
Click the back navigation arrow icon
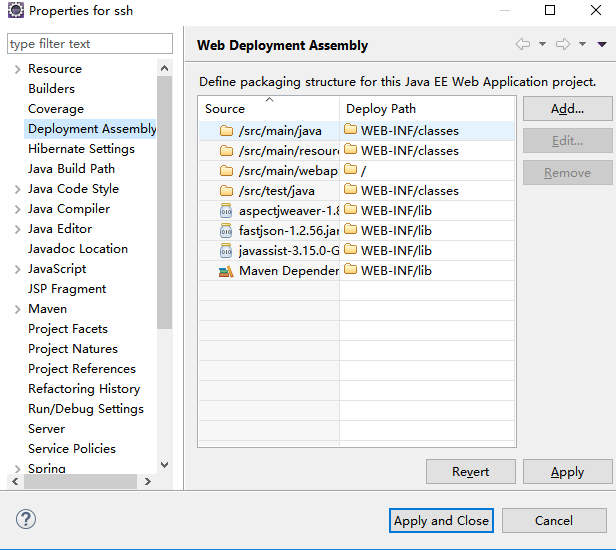point(523,44)
